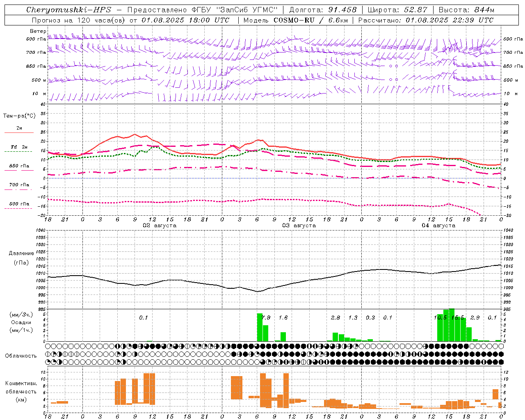Click the Cheryomushki-HPS station title
The height and width of the screenshot is (420, 525).
[68, 10]
